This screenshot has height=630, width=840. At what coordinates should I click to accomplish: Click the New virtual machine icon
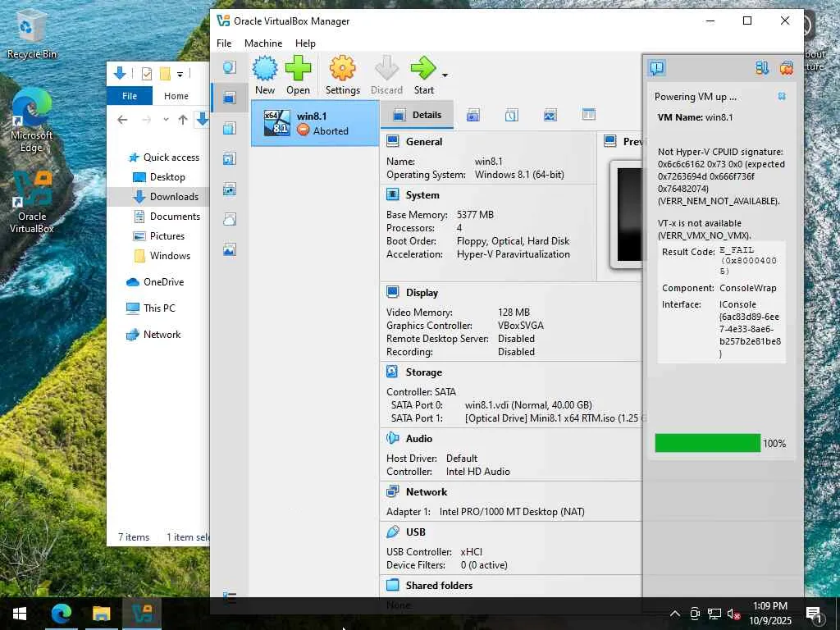tap(265, 75)
